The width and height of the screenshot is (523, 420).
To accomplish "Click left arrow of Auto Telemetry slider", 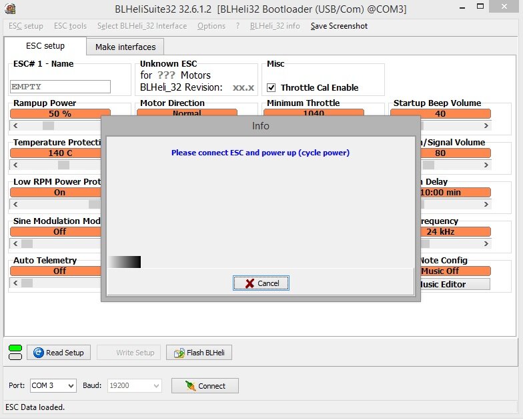I will click(x=15, y=283).
